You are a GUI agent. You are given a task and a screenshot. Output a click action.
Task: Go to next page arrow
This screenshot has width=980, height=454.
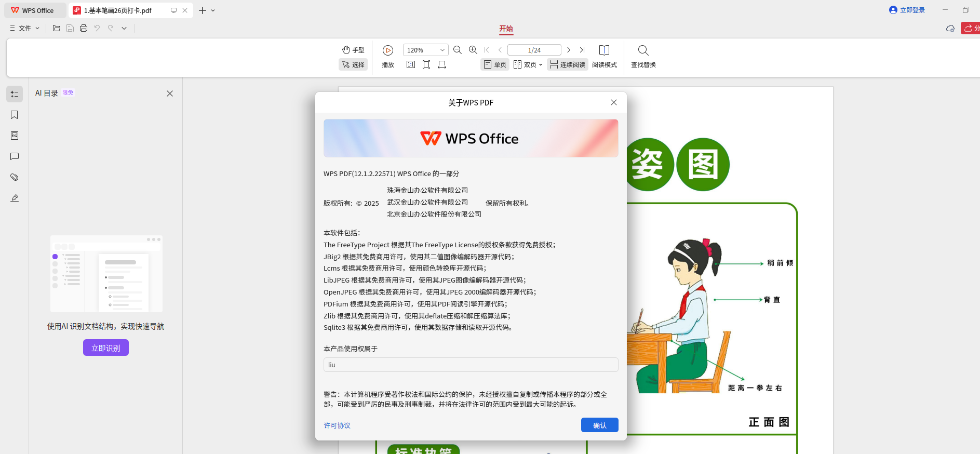click(x=569, y=50)
